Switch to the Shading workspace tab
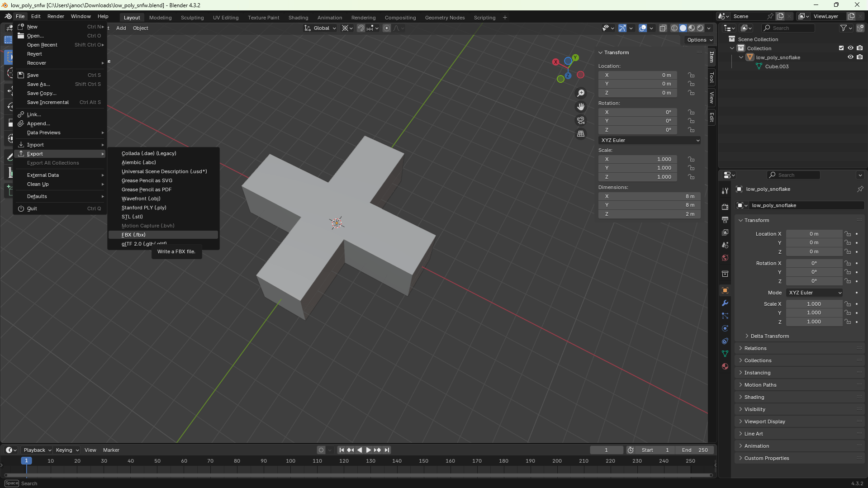This screenshot has height=488, width=868. [298, 18]
